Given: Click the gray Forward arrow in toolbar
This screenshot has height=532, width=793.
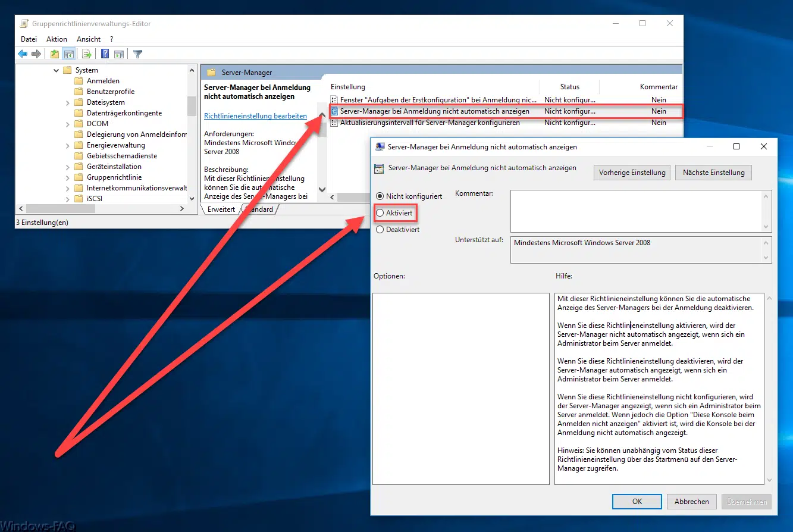Looking at the screenshot, I should coord(36,54).
